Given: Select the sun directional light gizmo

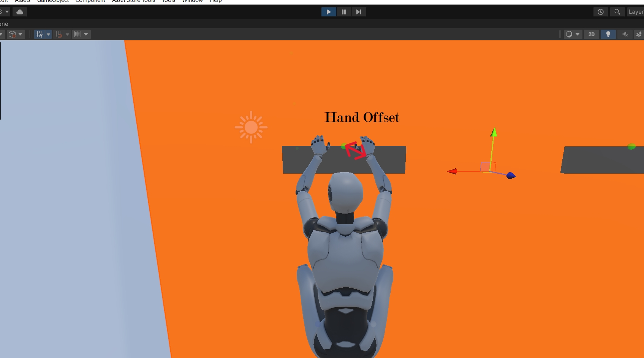Looking at the screenshot, I should pyautogui.click(x=251, y=127).
